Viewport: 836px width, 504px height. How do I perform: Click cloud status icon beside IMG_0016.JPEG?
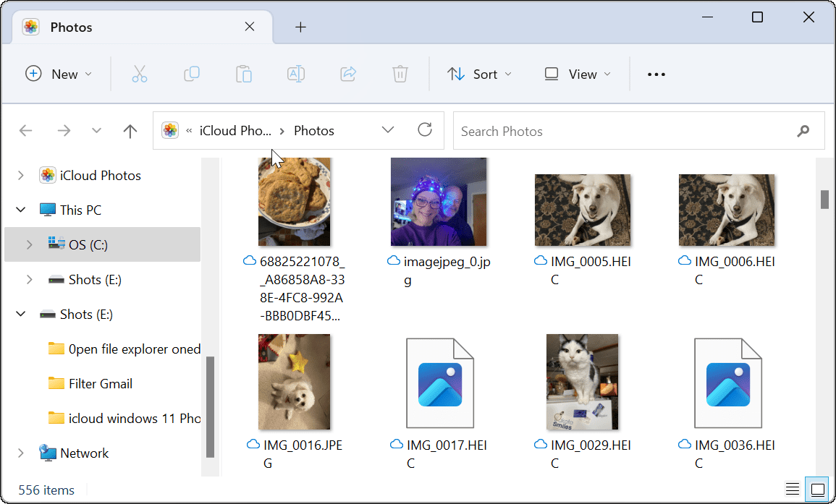(x=253, y=444)
